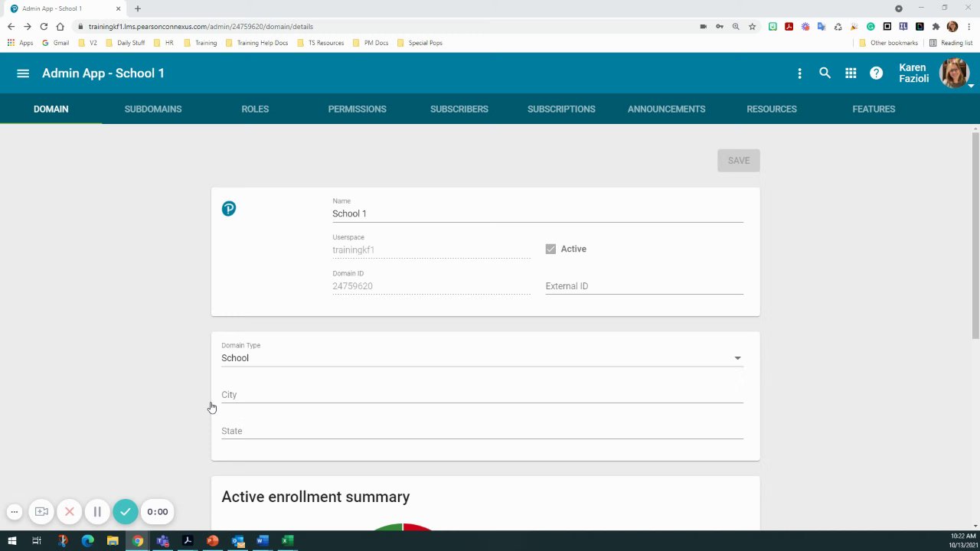
Task: Open the Apps bookmarks shortcut
Action: click(x=20, y=43)
